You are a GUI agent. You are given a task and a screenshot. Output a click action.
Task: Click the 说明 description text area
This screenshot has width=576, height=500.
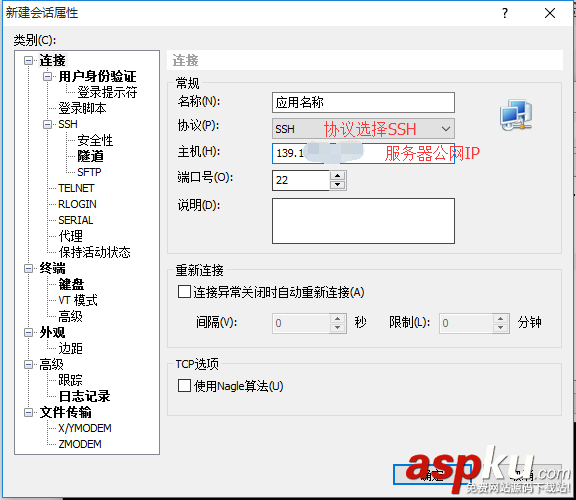click(363, 221)
